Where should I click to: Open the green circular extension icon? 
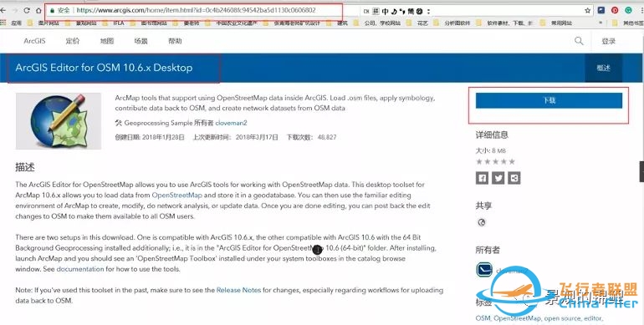click(628, 10)
